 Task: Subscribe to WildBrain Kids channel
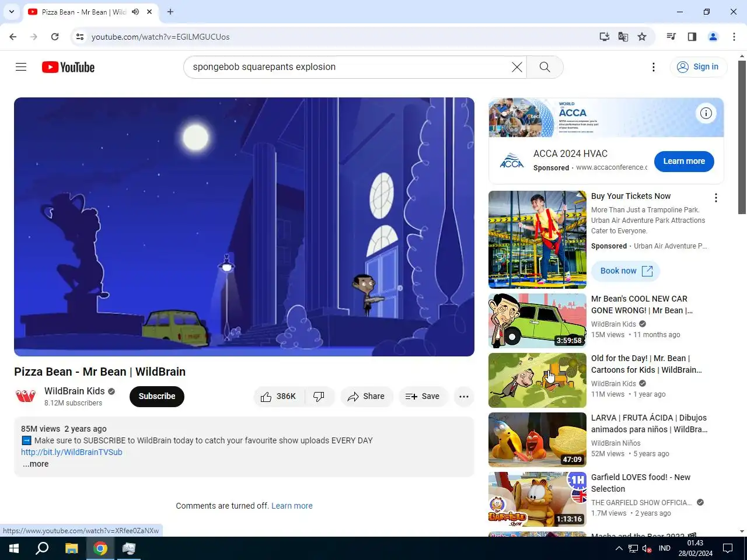pyautogui.click(x=157, y=397)
